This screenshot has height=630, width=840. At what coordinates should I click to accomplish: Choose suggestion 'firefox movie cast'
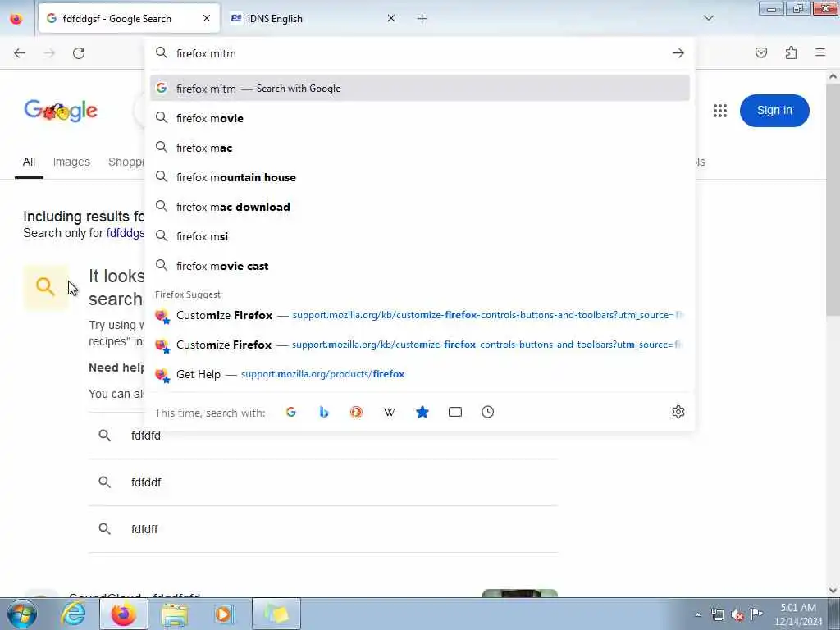pyautogui.click(x=420, y=266)
